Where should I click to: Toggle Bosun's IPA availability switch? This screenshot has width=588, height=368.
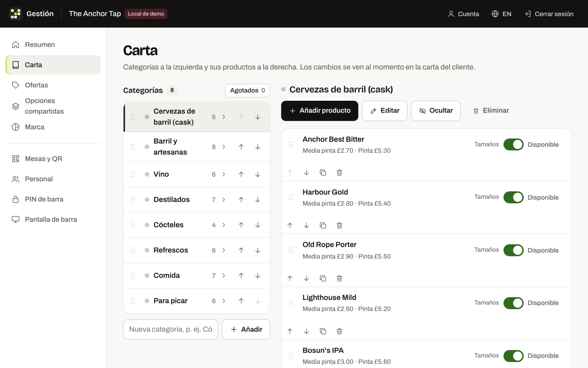pos(513,356)
